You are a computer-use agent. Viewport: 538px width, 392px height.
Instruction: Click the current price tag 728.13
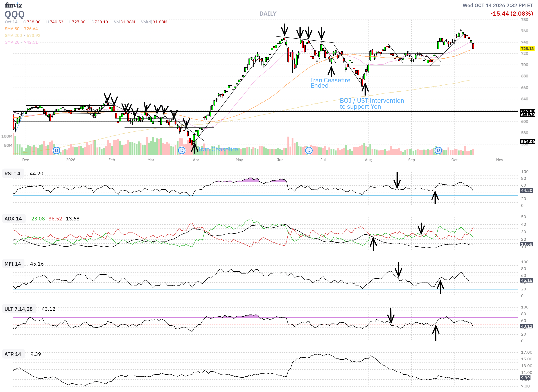pyautogui.click(x=527, y=49)
